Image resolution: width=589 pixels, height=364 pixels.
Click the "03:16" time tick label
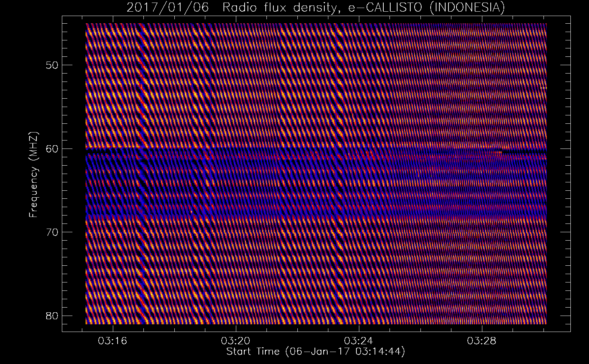pos(112,341)
